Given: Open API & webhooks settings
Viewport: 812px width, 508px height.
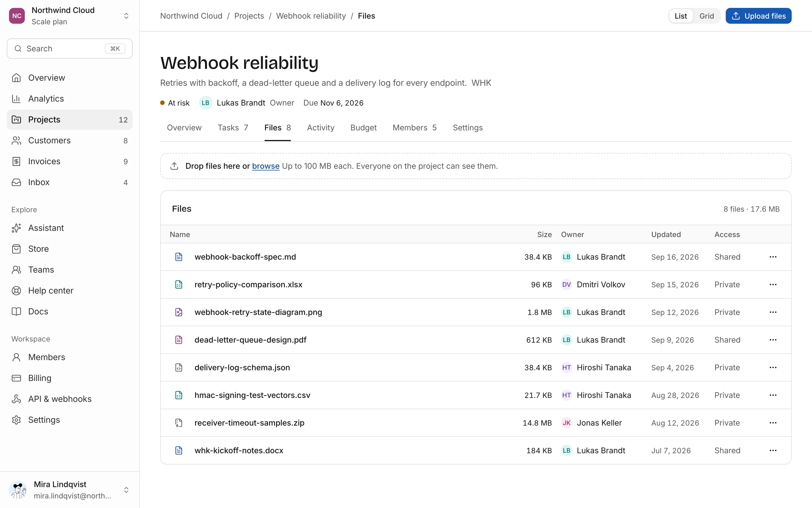Looking at the screenshot, I should coord(69,399).
